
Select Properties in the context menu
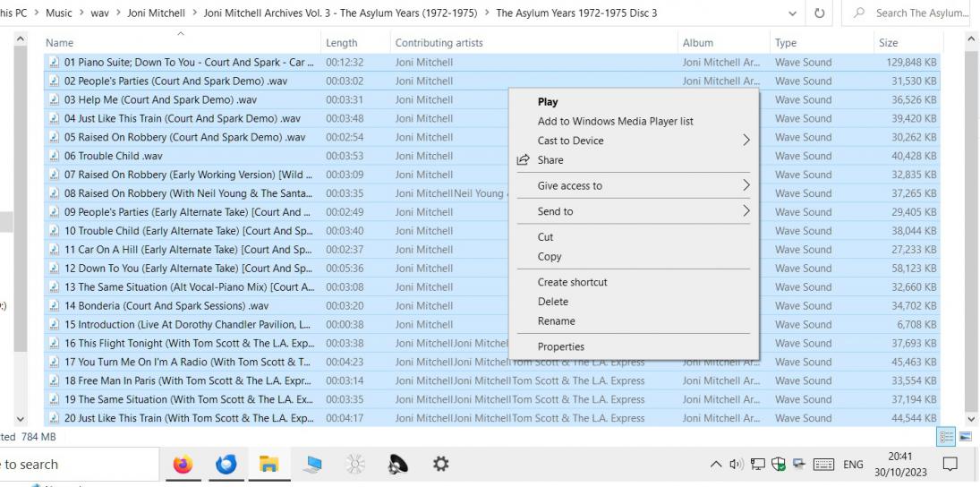[560, 346]
